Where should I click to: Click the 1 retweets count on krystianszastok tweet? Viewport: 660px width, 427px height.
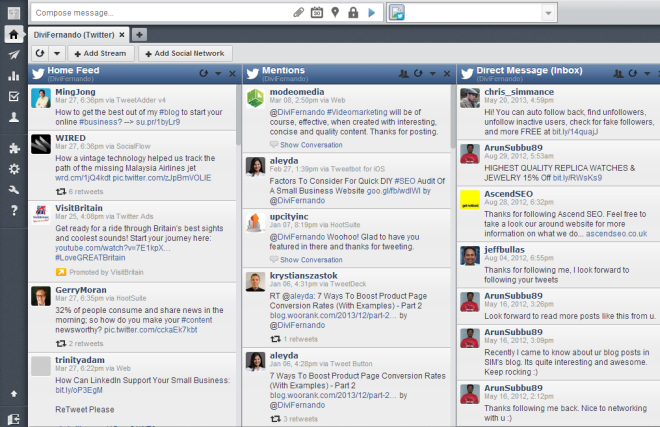300,339
